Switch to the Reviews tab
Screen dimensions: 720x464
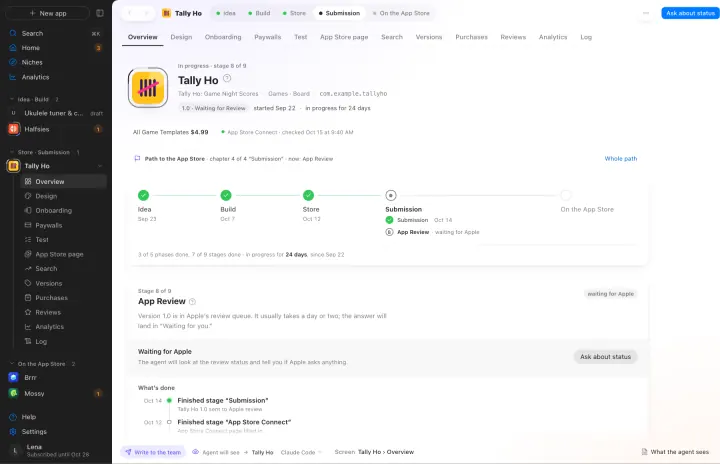(513, 37)
